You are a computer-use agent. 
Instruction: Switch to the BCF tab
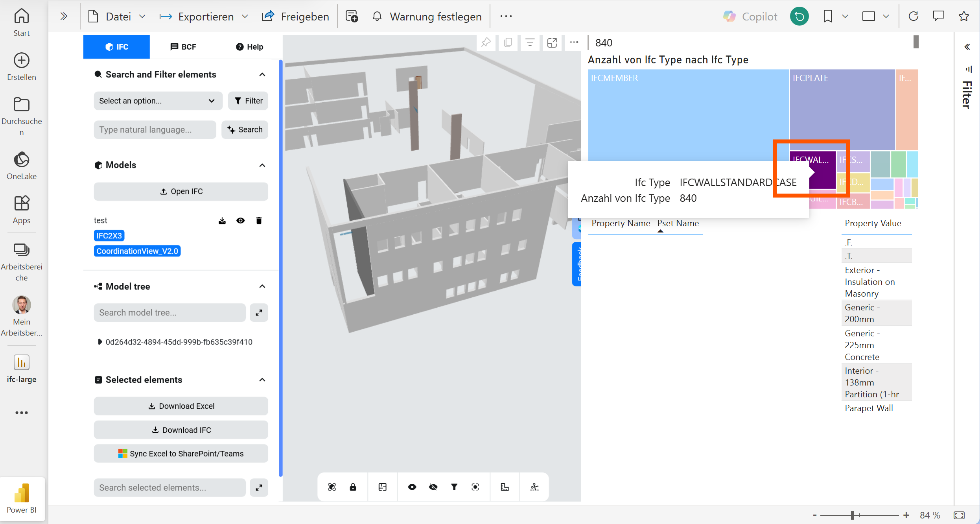pos(183,47)
